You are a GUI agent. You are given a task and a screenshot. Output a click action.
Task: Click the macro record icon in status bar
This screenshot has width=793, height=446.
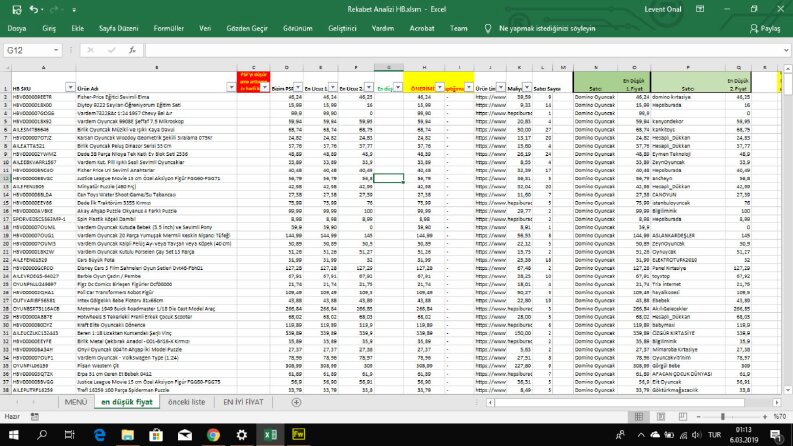pyautogui.click(x=35, y=417)
